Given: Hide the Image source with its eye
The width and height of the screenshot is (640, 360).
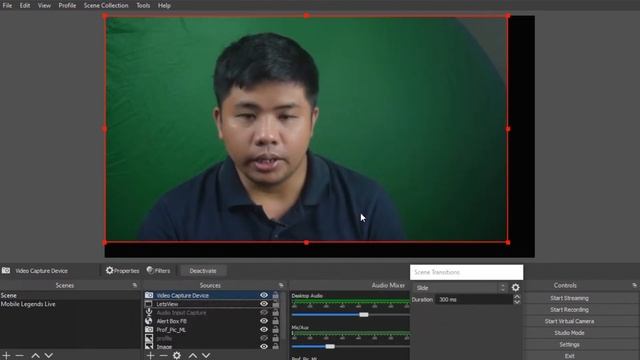Looking at the screenshot, I should pos(264,347).
